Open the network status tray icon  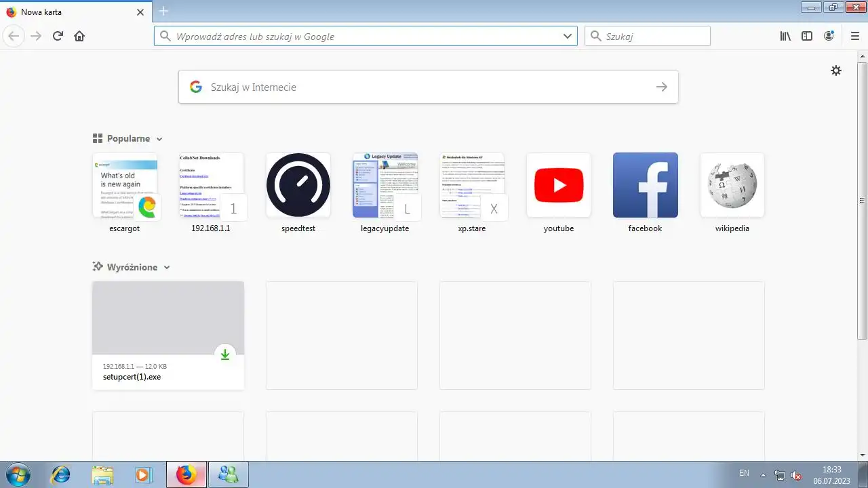point(780,475)
